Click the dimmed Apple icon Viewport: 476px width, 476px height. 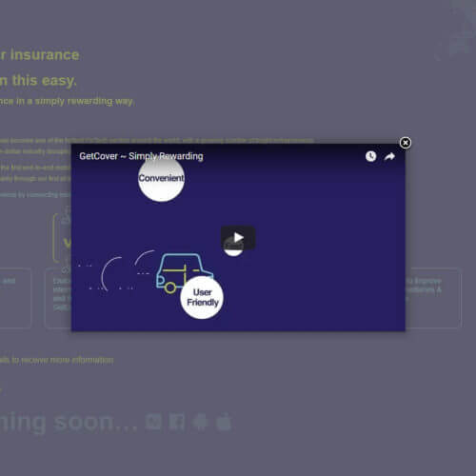click(x=224, y=422)
